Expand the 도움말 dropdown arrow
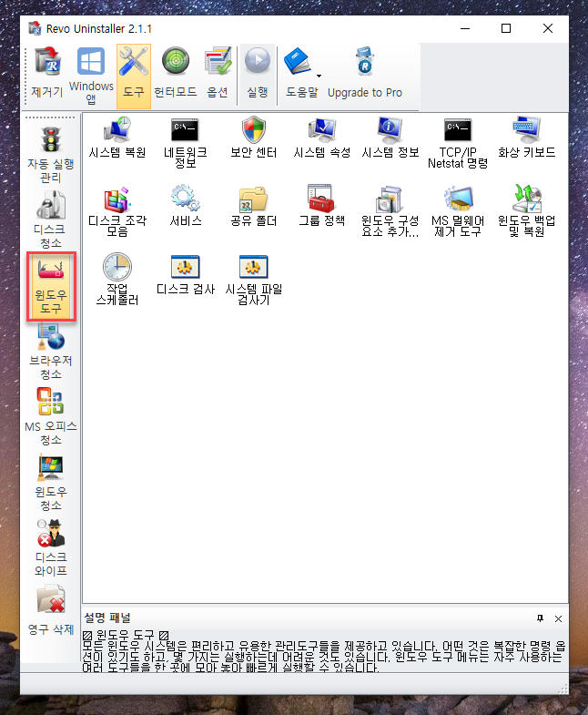 point(319,77)
